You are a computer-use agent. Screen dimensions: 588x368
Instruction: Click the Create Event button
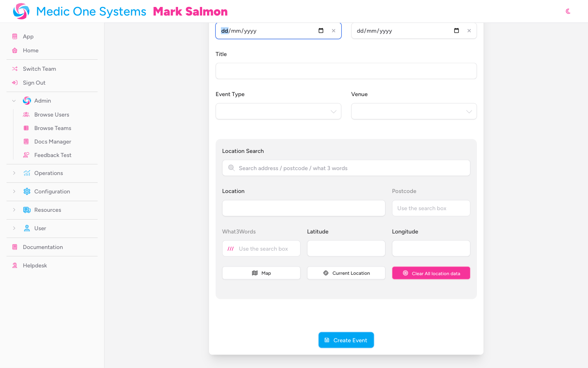pos(346,340)
